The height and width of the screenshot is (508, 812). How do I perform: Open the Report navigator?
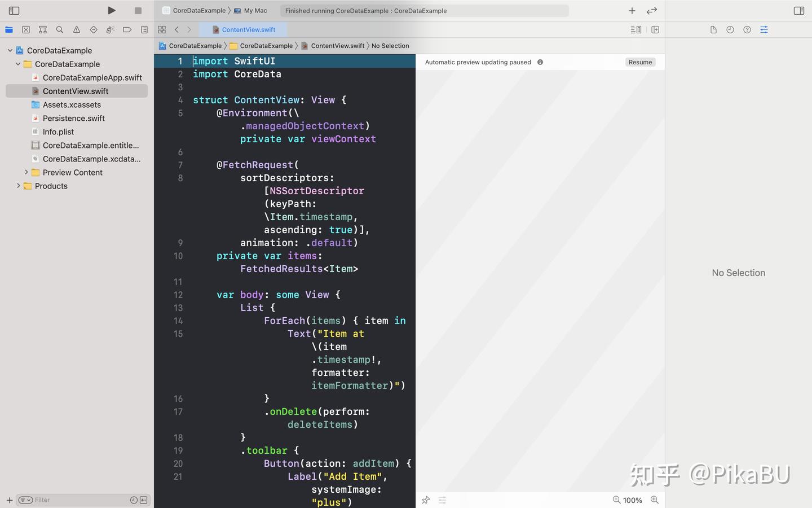click(144, 29)
